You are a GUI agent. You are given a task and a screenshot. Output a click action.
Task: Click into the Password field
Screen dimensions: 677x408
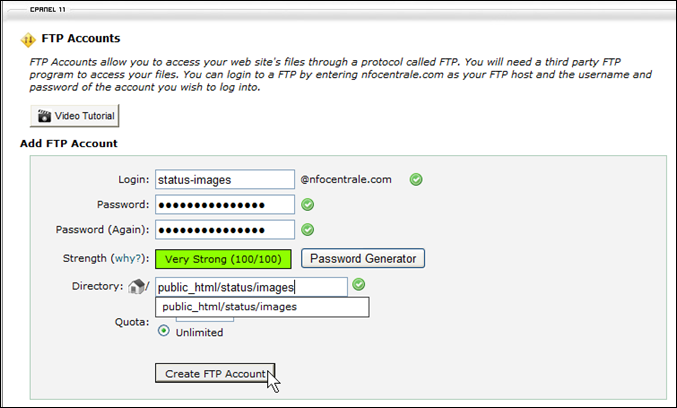pyautogui.click(x=224, y=205)
